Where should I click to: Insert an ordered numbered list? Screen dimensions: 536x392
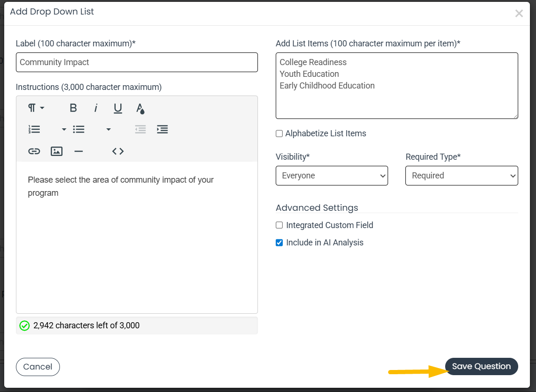point(34,129)
